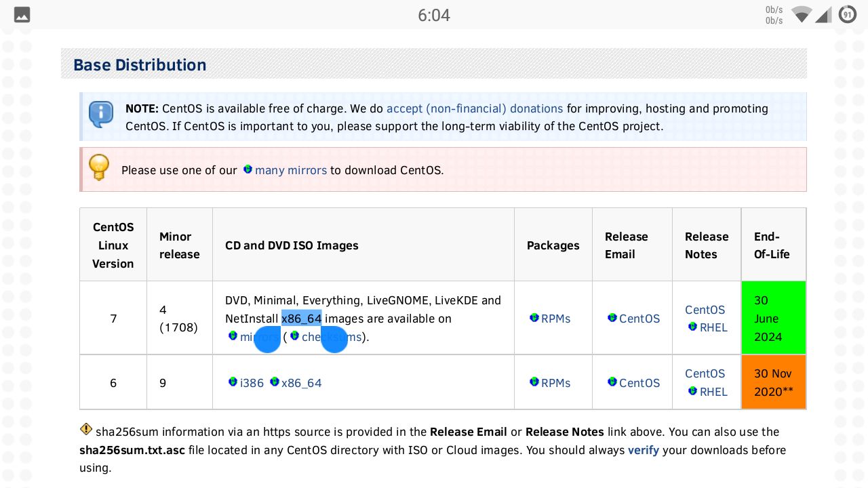This screenshot has height=488, width=868.
Task: Open CentOS release email for version 7
Action: coord(639,319)
